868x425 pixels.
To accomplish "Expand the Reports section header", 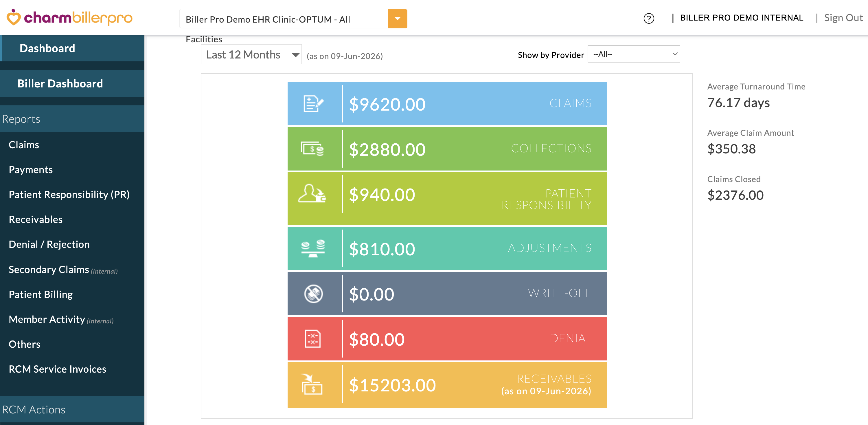I will [x=72, y=119].
